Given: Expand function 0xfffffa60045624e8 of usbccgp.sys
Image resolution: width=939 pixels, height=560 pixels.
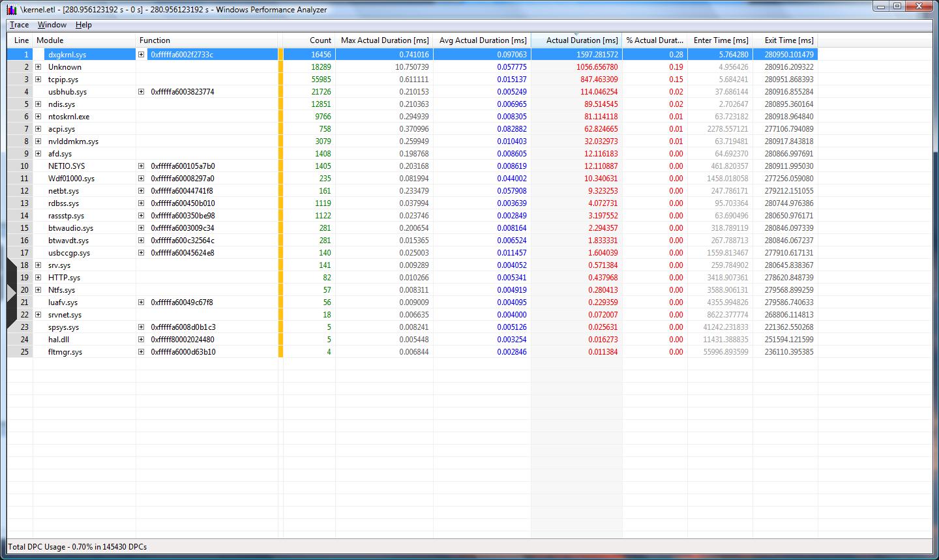Looking at the screenshot, I should (142, 253).
